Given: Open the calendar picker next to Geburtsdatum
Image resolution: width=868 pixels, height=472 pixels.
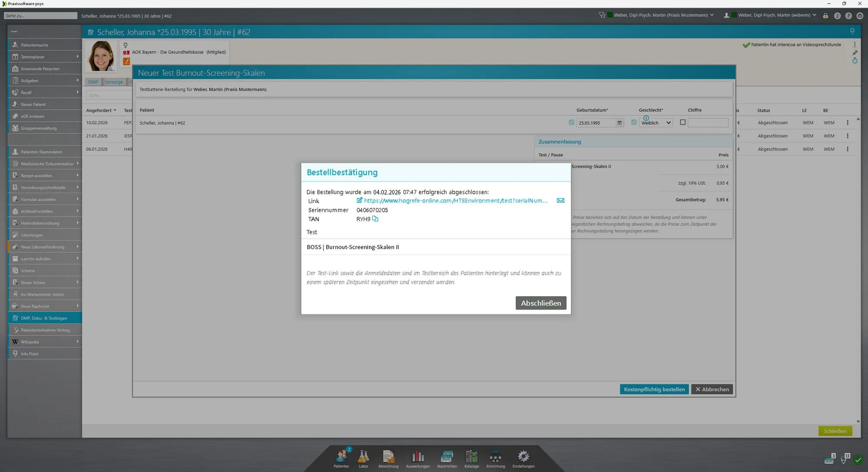Looking at the screenshot, I should pyautogui.click(x=619, y=123).
